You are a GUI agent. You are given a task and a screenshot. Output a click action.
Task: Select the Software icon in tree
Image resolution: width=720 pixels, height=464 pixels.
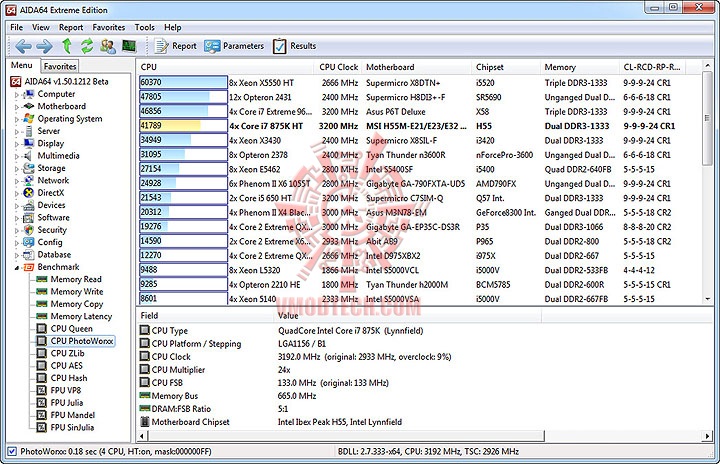[x=28, y=218]
